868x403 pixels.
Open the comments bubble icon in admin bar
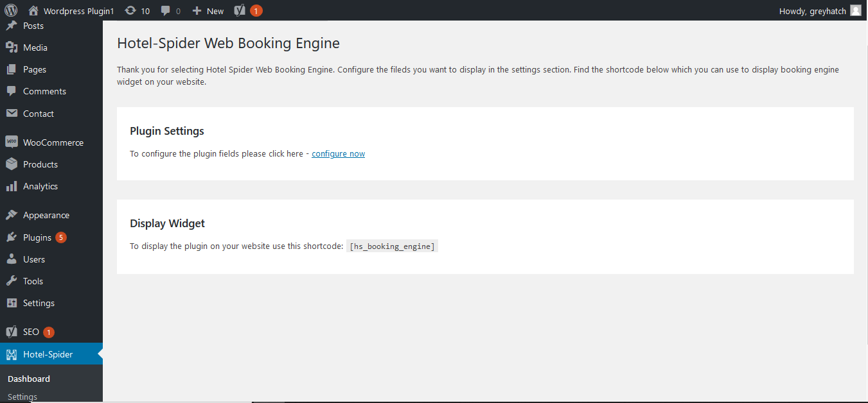pyautogui.click(x=166, y=11)
